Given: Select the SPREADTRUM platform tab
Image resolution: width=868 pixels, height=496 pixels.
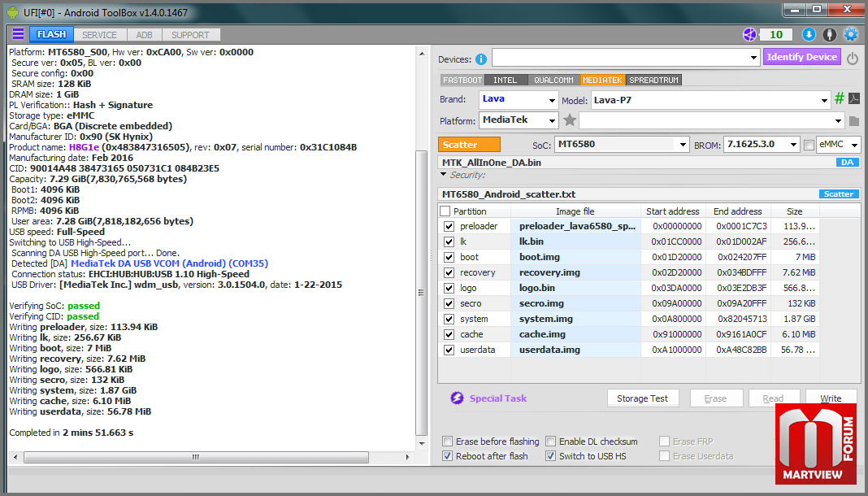Looking at the screenshot, I should (653, 80).
